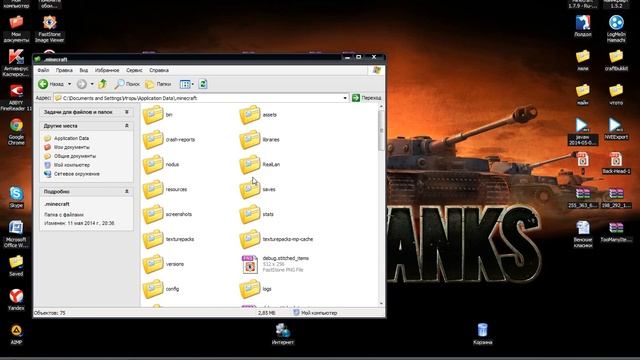Select the crash-reports folder
The image size is (640, 360).
tap(169, 140)
